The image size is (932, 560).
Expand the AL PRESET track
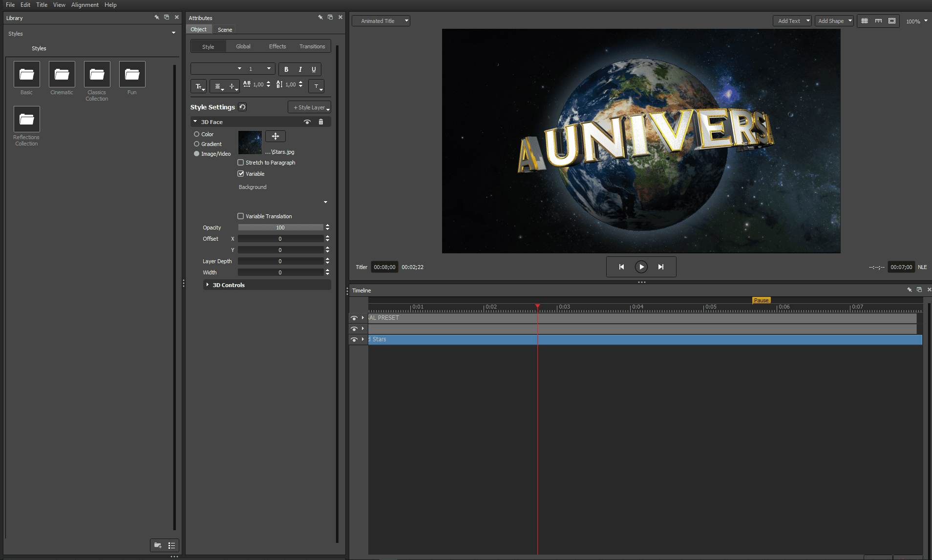coord(362,318)
